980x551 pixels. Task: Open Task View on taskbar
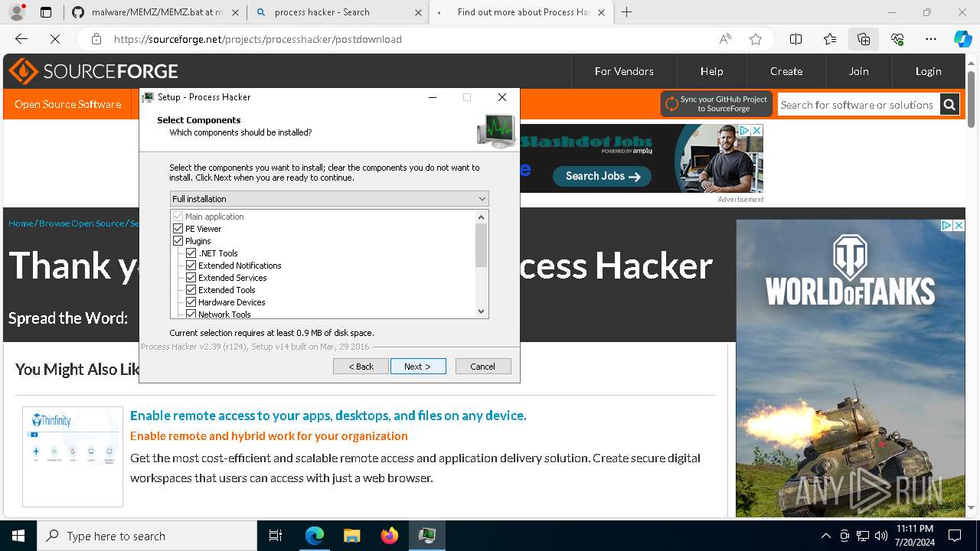click(276, 536)
